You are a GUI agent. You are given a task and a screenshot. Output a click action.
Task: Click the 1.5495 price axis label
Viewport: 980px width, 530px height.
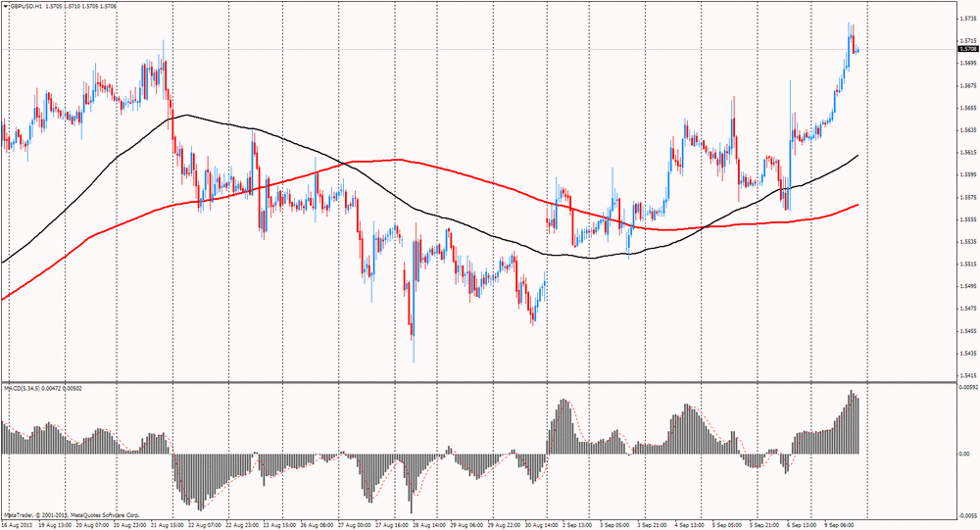[x=968, y=286]
